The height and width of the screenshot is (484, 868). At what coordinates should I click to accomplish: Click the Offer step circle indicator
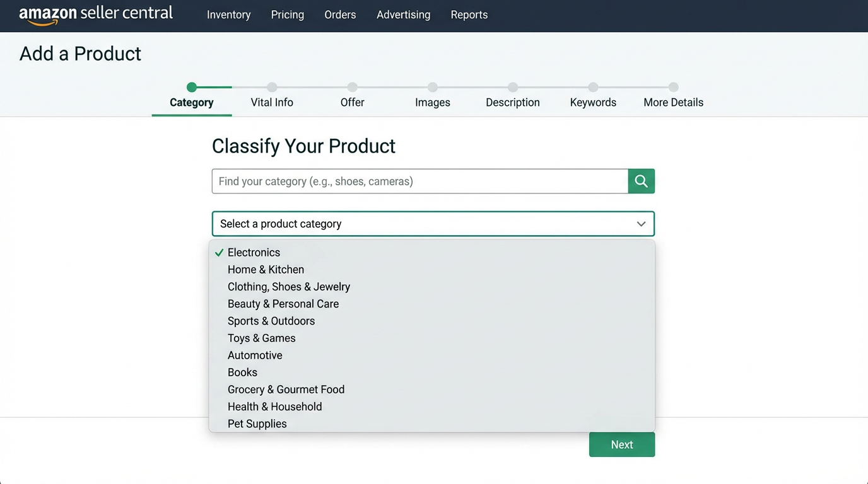point(352,87)
